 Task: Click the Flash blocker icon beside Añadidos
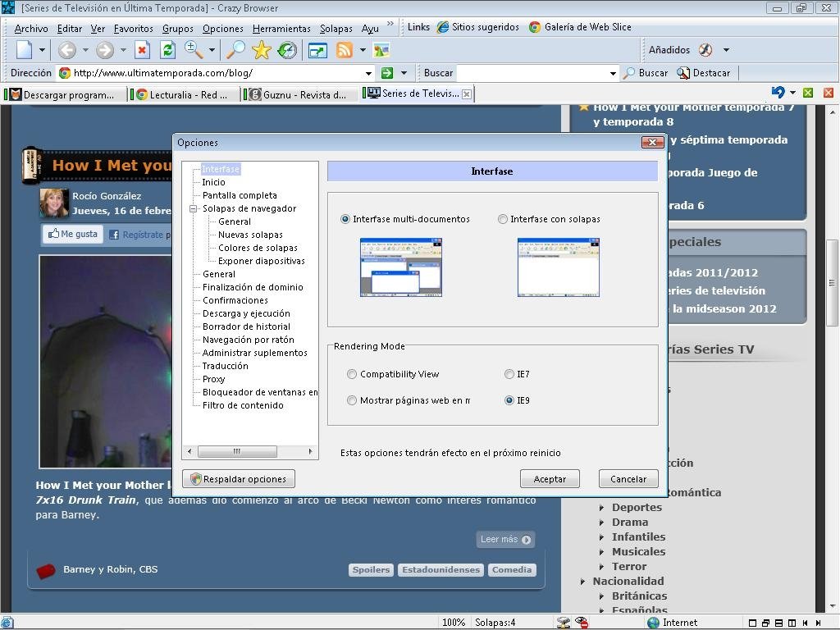click(705, 50)
